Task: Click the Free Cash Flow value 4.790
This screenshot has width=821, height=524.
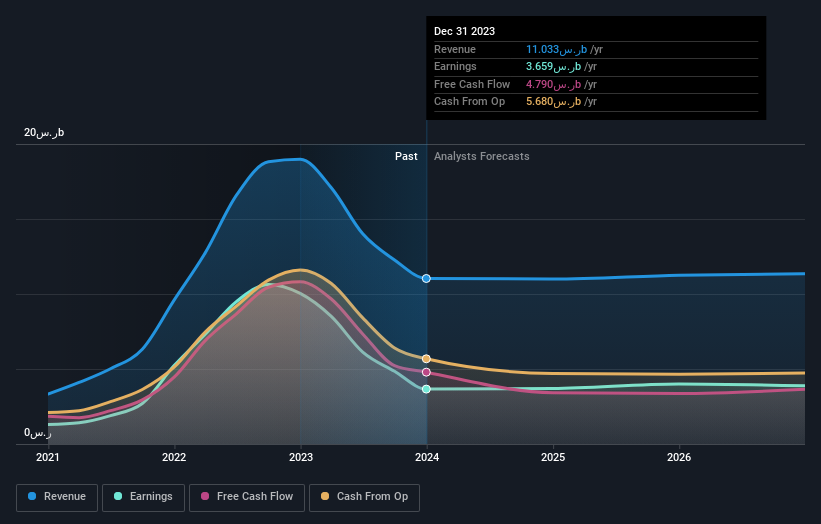Action: (x=553, y=84)
